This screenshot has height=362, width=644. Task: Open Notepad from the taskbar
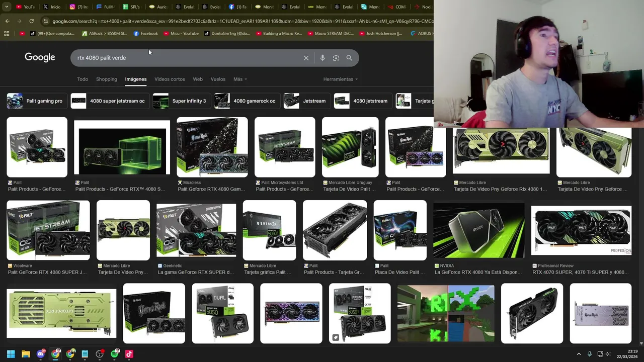85,354
